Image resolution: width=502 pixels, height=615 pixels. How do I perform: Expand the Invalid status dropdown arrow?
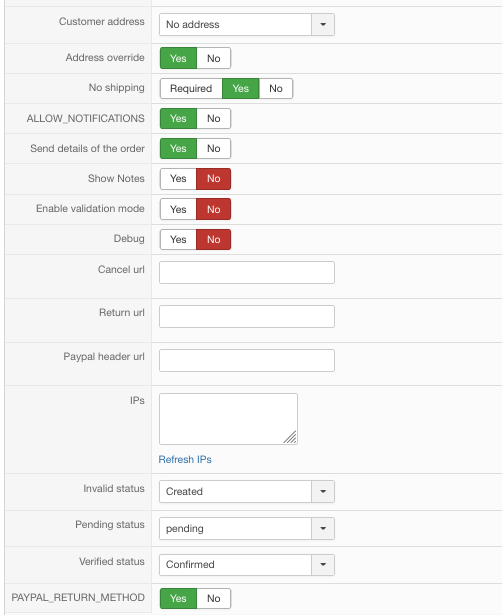click(323, 491)
